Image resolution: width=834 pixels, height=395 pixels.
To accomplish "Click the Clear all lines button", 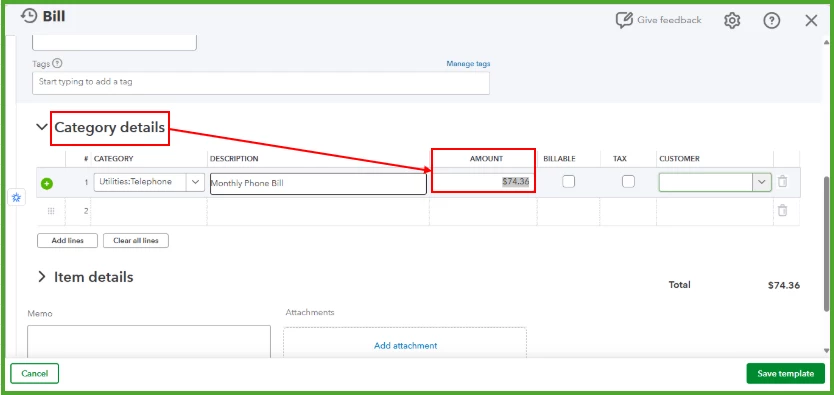I will (136, 240).
